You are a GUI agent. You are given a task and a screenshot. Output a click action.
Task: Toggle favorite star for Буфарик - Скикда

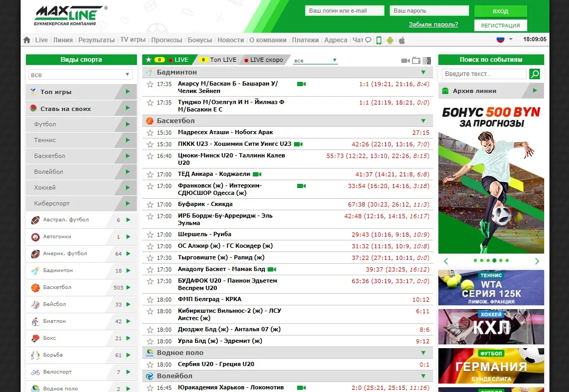point(150,204)
